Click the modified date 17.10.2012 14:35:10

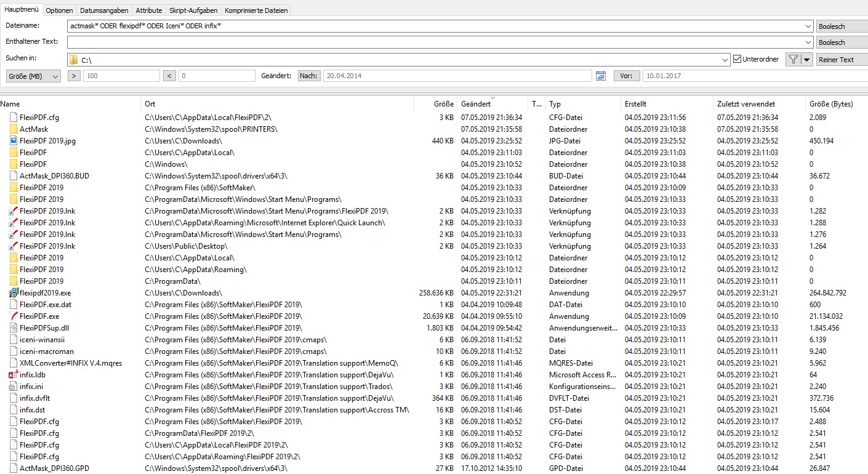point(491,468)
